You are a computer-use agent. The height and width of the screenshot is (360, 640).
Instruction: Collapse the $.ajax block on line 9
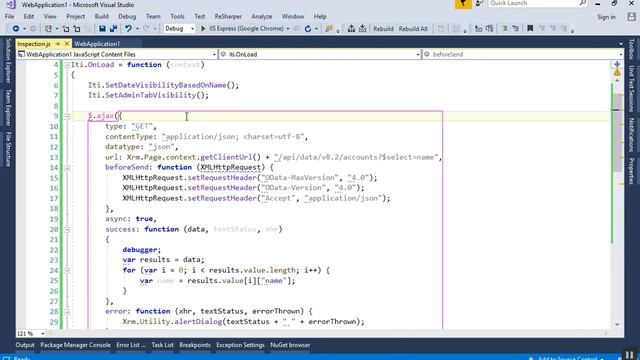67,116
